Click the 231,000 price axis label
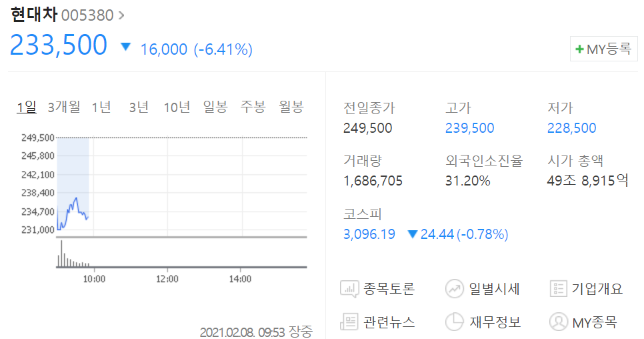The height and width of the screenshot is (339, 644). point(38,230)
